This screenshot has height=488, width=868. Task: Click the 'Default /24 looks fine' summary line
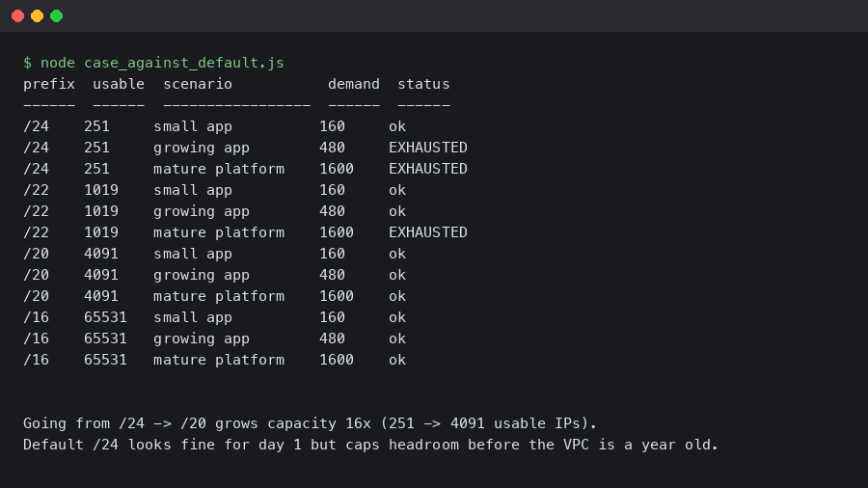tap(371, 445)
